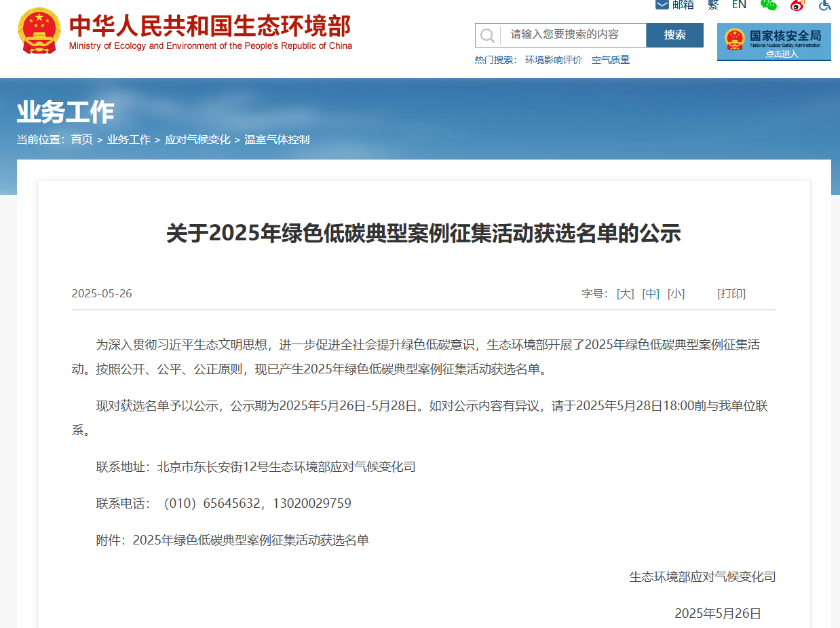This screenshot has height=628, width=840.
Task: Open the 环境影响评价 hot search link
Action: [553, 60]
